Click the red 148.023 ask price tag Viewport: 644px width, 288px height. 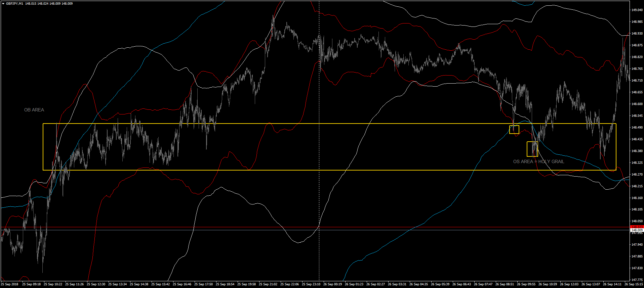tap(637, 227)
